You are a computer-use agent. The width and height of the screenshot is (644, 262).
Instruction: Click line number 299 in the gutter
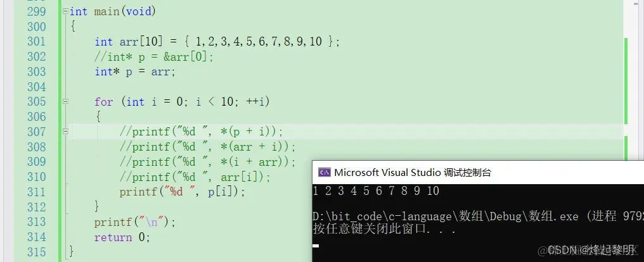[x=36, y=11]
